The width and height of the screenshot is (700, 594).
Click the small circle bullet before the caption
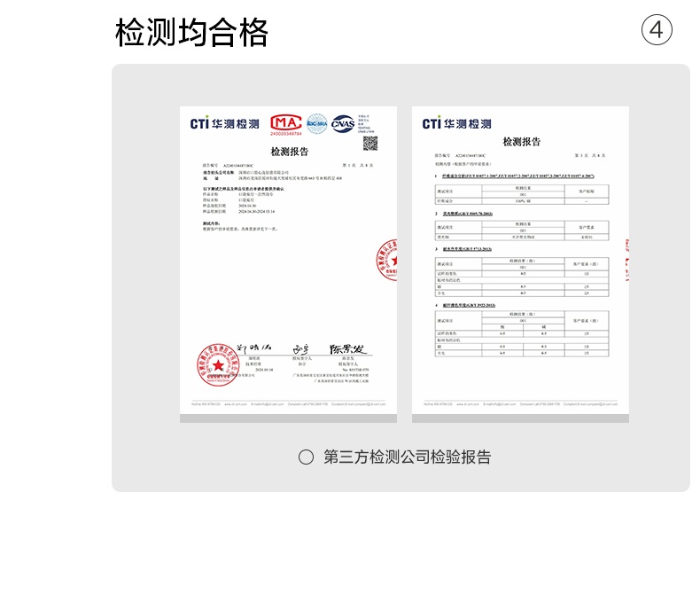(306, 457)
